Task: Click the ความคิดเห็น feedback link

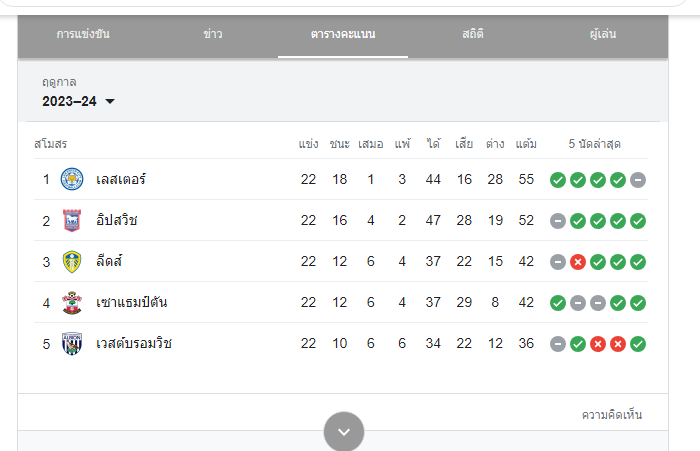Action: [612, 415]
